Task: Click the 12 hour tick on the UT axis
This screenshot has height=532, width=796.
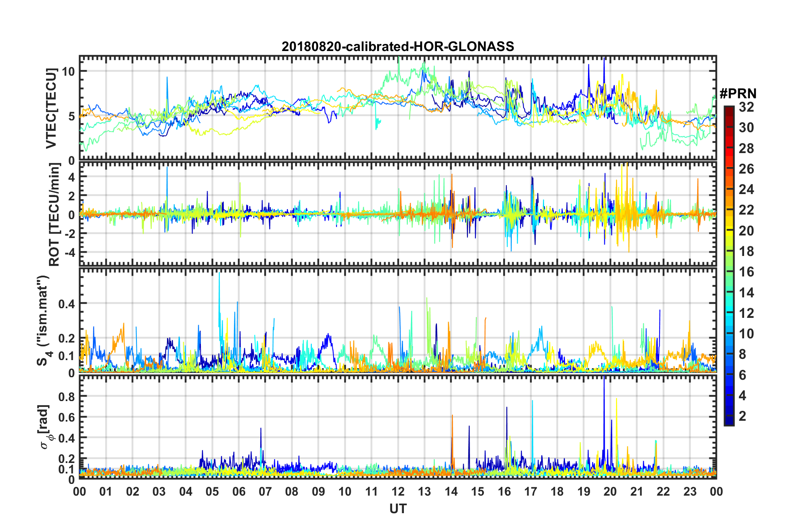Action: pyautogui.click(x=398, y=491)
